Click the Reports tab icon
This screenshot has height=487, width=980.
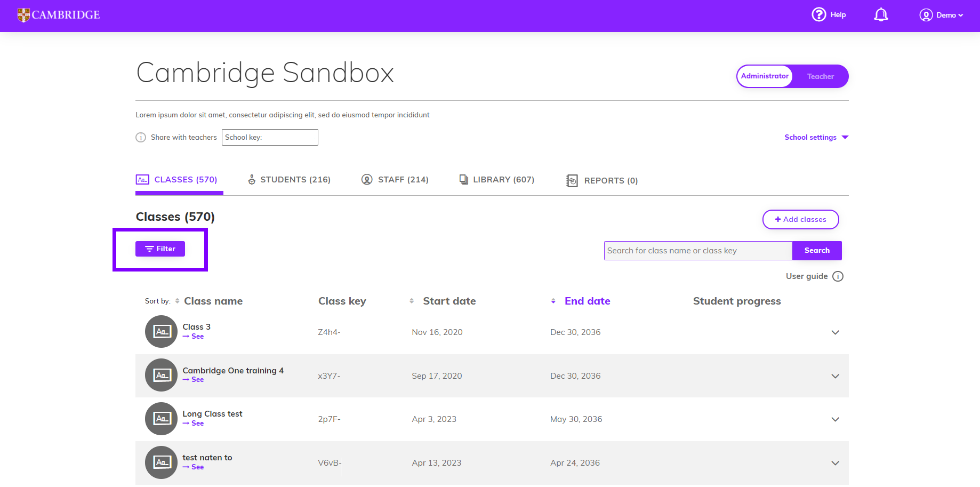[x=572, y=181]
